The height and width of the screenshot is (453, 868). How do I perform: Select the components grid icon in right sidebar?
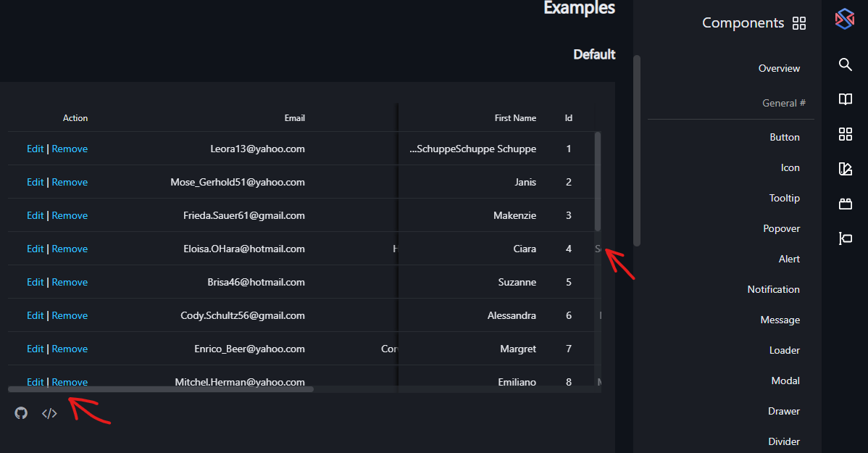point(845,134)
